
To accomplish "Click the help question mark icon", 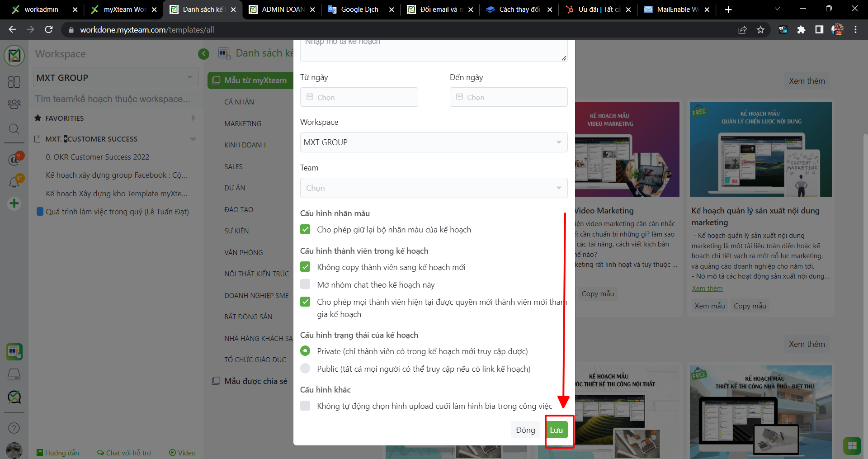I will [14, 428].
